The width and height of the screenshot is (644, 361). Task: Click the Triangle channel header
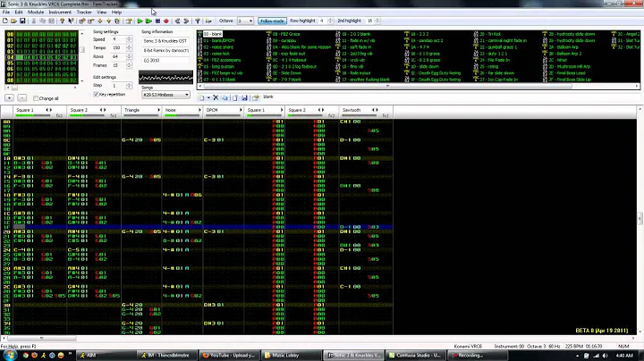coord(141,112)
